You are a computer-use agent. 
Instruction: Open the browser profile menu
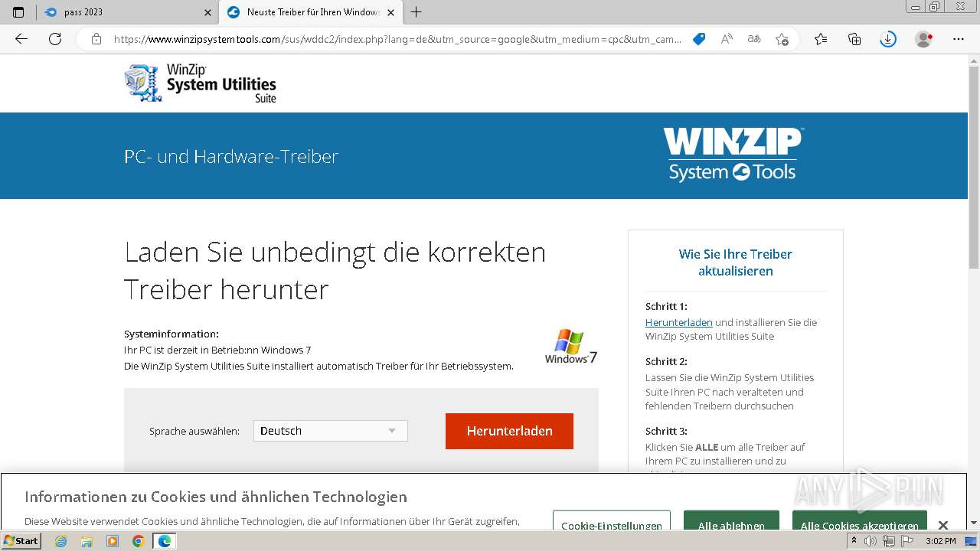[924, 39]
